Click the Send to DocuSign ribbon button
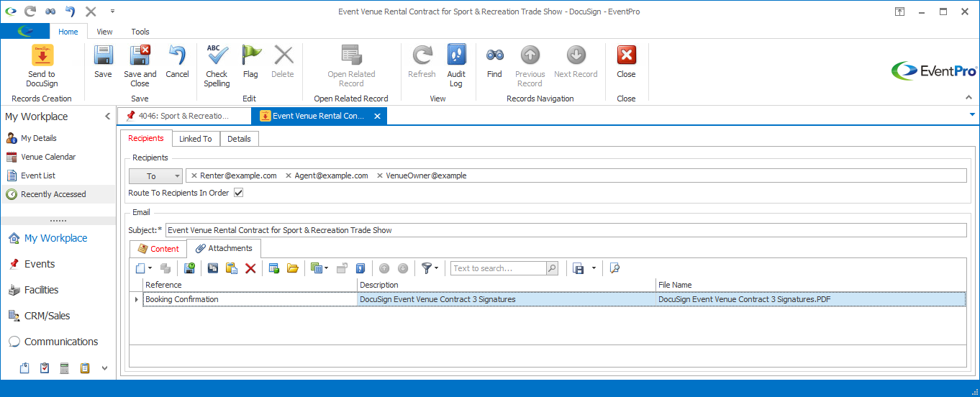The height and width of the screenshot is (397, 980). pos(42,66)
